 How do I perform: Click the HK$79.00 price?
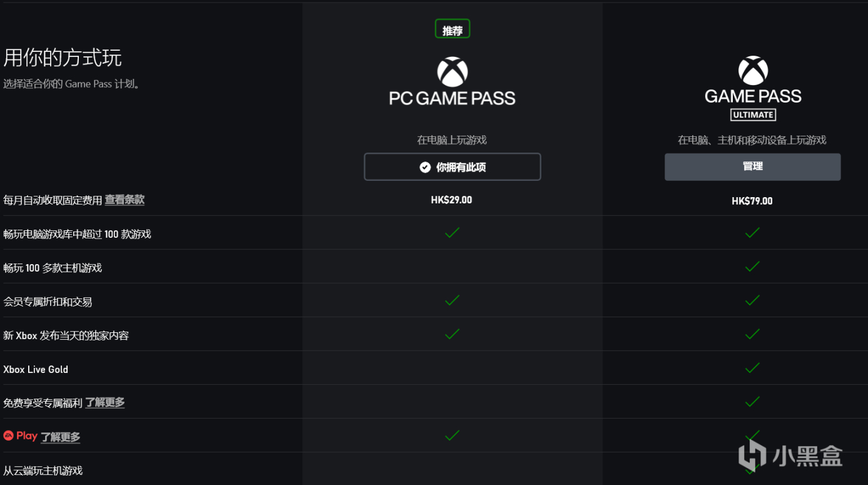tap(752, 201)
